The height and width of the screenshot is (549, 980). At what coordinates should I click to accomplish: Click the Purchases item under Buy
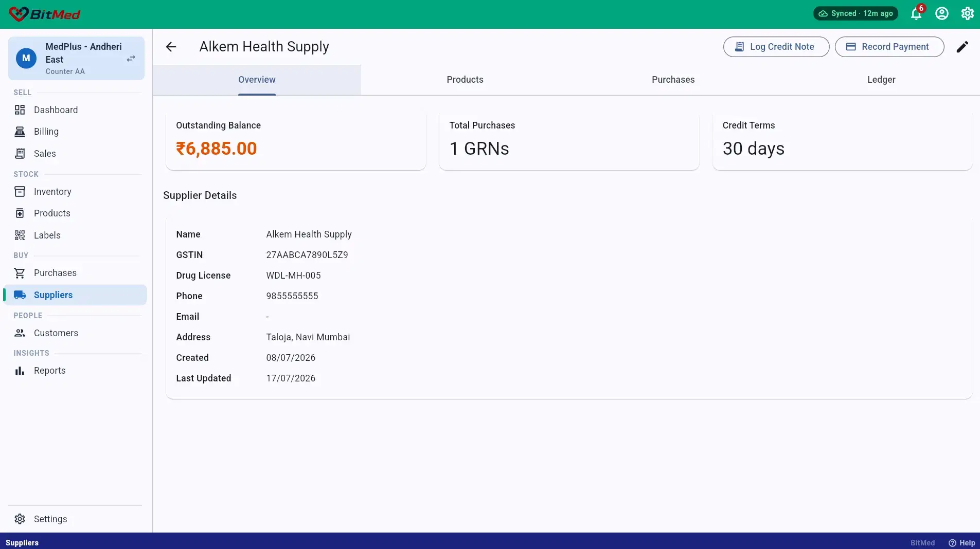coord(75,273)
